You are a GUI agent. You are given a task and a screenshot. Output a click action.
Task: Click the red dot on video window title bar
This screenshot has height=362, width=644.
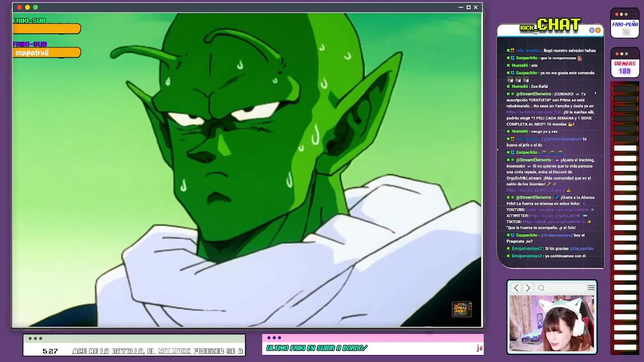(20, 7)
